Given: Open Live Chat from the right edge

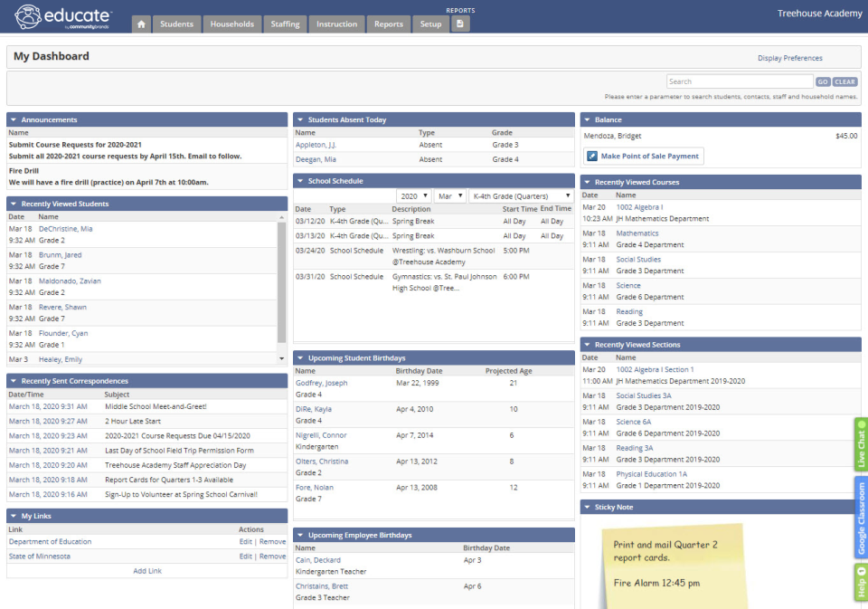Looking at the screenshot, I should [x=859, y=442].
